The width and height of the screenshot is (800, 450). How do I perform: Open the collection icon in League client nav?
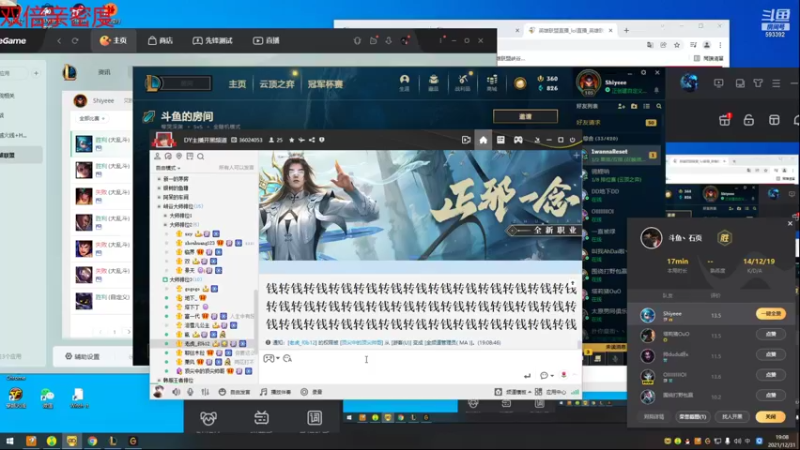pyautogui.click(x=433, y=82)
